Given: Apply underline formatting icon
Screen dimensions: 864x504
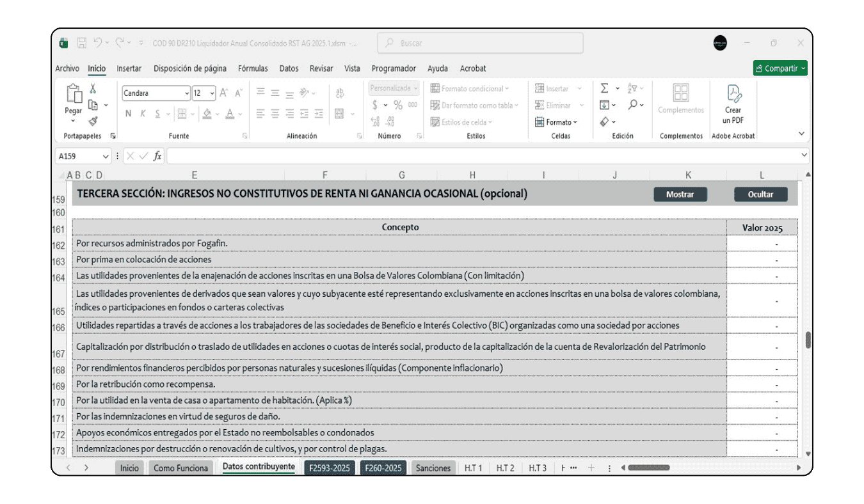Looking at the screenshot, I should click(x=157, y=113).
